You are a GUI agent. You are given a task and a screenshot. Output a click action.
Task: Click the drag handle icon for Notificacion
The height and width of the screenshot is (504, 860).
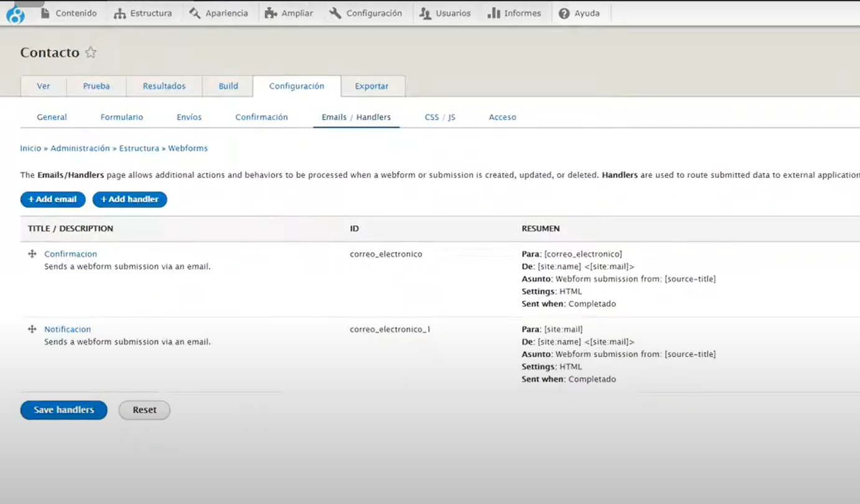[x=32, y=329]
